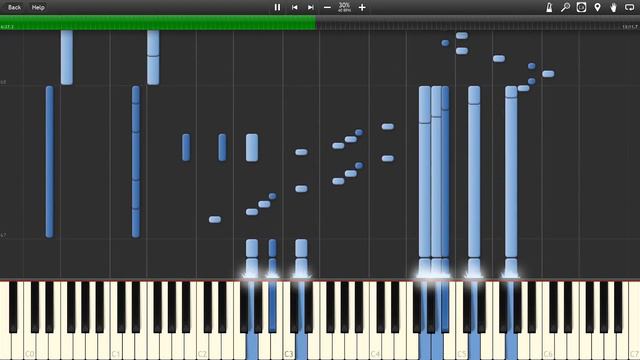Skip forward to next section
Viewport: 640px width, 360px height.
(311, 7)
